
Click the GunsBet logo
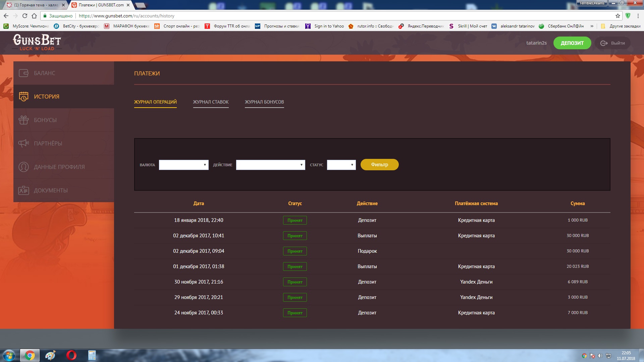37,43
